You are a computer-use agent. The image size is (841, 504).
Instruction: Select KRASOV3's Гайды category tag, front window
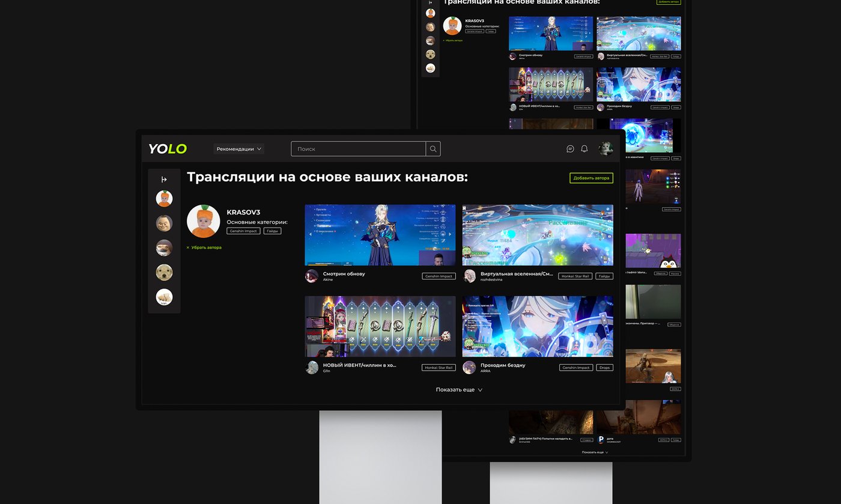pyautogui.click(x=272, y=231)
